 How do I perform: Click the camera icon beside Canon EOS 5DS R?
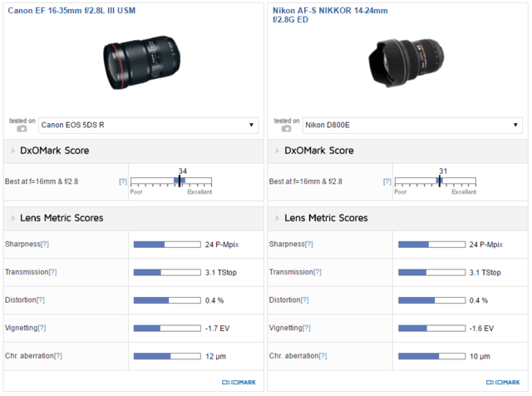(22, 128)
